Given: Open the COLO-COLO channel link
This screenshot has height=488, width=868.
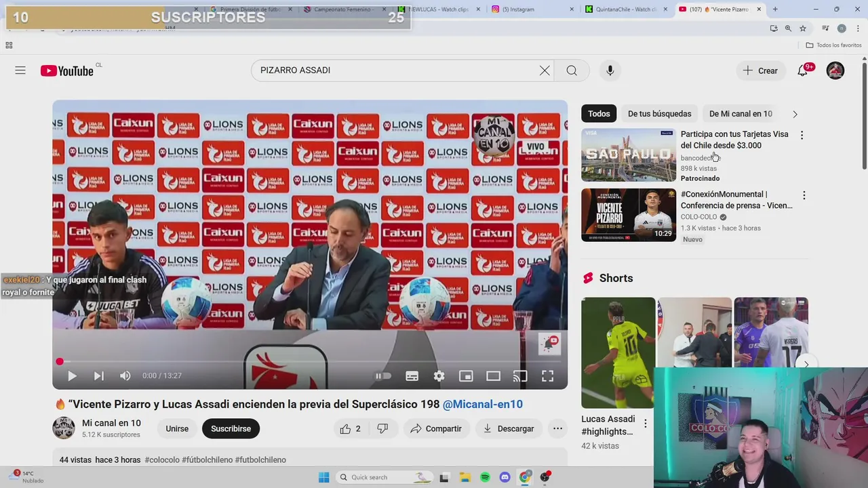Looking at the screenshot, I should pos(698,217).
